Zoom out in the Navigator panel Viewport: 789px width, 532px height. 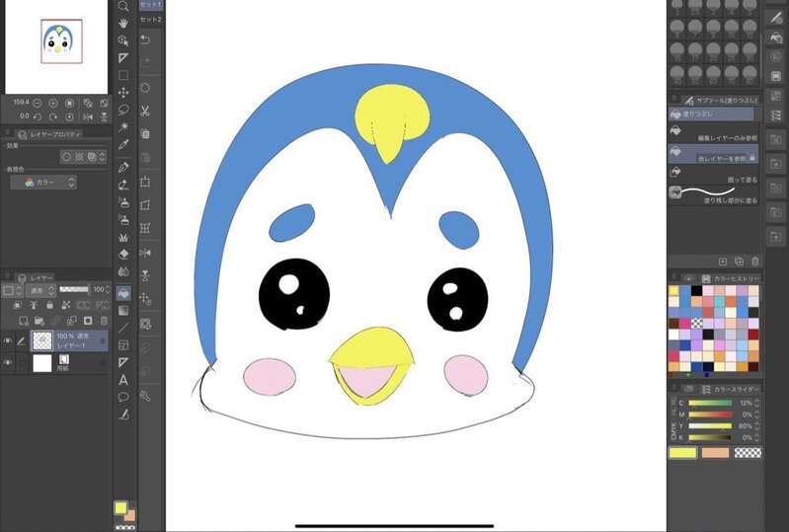coord(38,103)
